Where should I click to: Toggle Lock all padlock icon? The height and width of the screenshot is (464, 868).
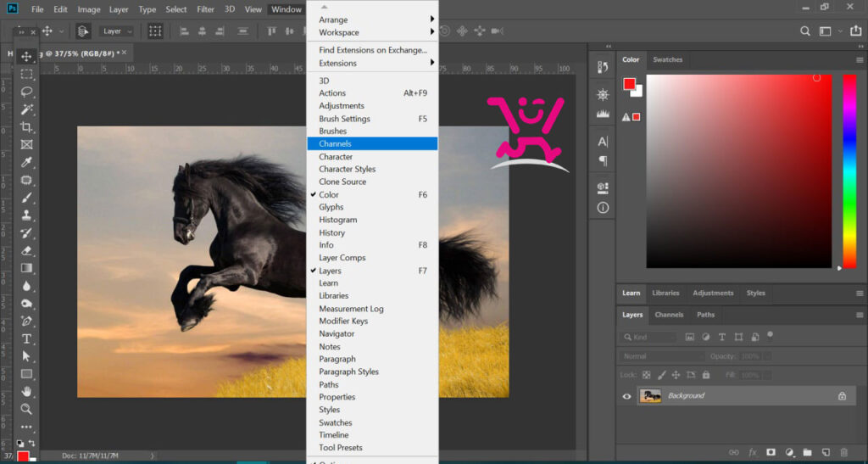706,375
